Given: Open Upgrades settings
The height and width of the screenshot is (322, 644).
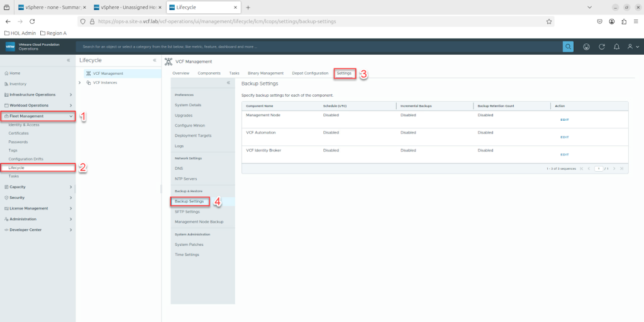Looking at the screenshot, I should (x=184, y=116).
